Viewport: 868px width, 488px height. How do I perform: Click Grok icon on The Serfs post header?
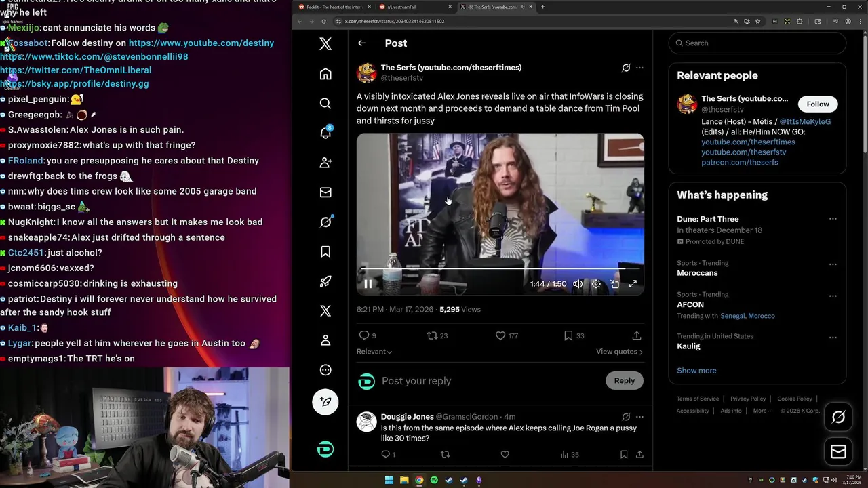[x=626, y=68]
